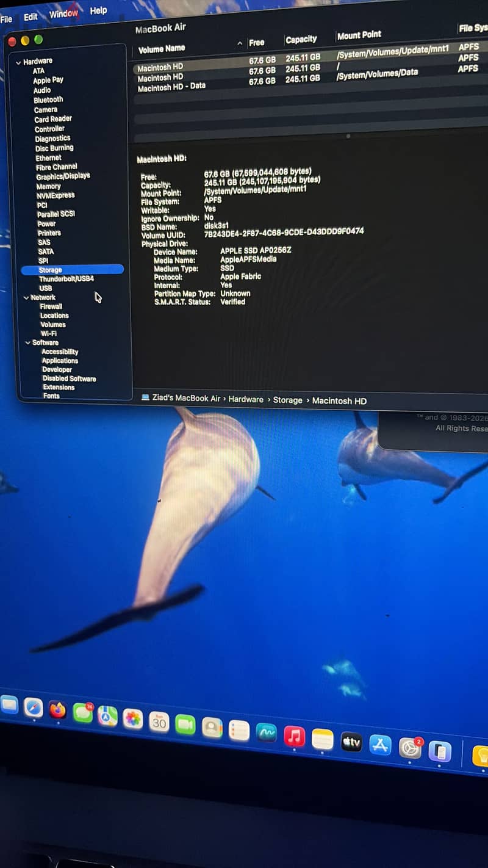The width and height of the screenshot is (488, 868).
Task: Select Extensions under Software
Action: click(x=59, y=387)
